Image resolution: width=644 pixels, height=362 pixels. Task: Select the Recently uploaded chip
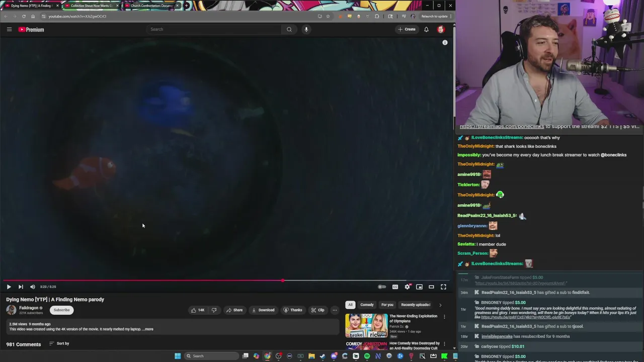click(416, 305)
